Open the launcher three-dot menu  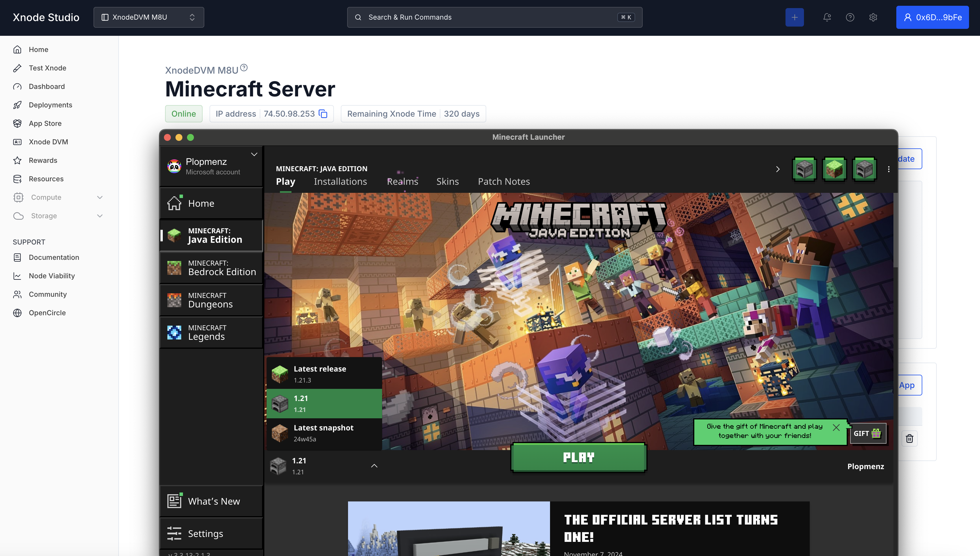coord(889,169)
